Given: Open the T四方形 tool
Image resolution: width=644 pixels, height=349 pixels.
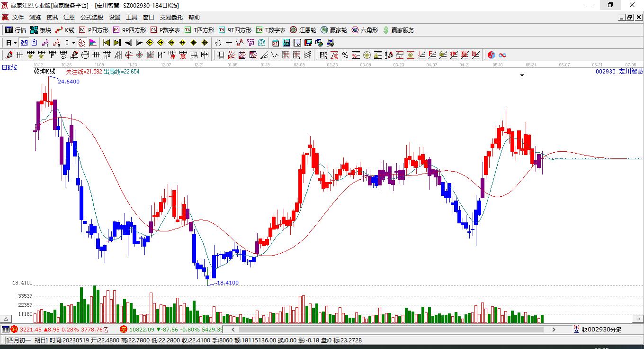Looking at the screenshot, I should pyautogui.click(x=199, y=30).
